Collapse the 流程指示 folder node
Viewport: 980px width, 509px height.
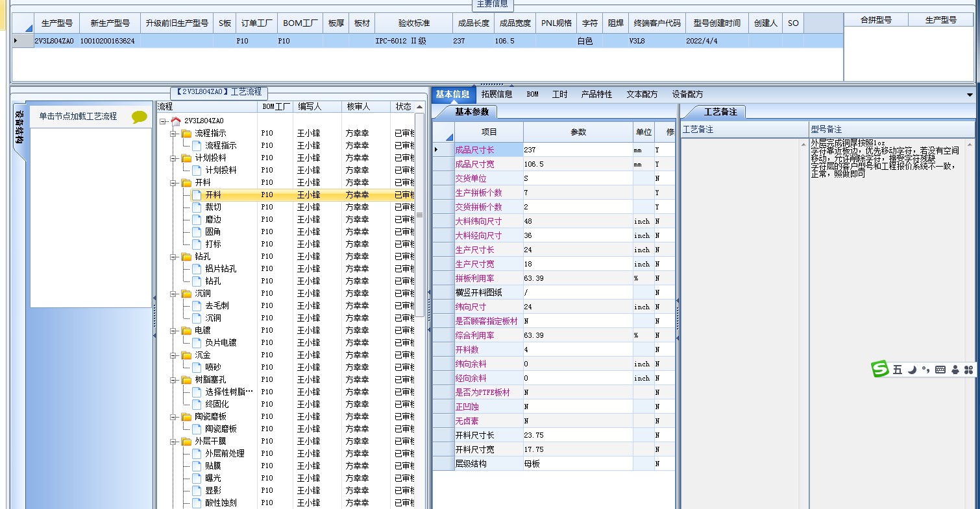(173, 133)
